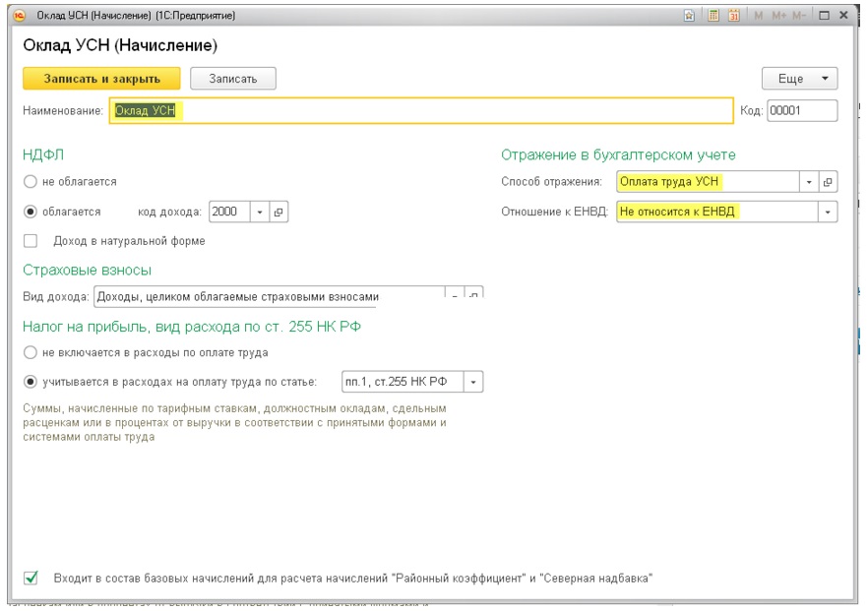The image size is (868, 611).
Task: Expand the код дохода dropdown list
Action: (259, 212)
